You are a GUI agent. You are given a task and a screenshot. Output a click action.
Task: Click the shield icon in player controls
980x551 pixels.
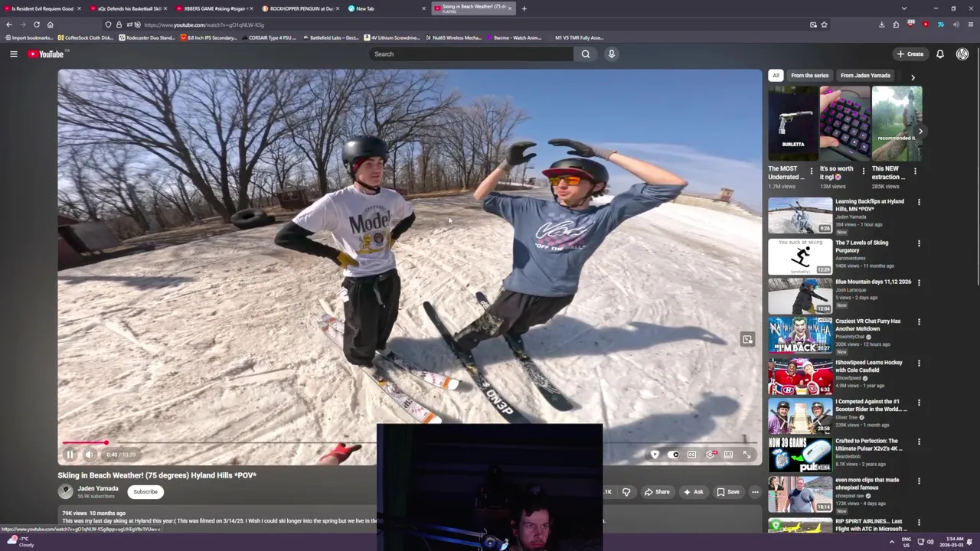[655, 455]
